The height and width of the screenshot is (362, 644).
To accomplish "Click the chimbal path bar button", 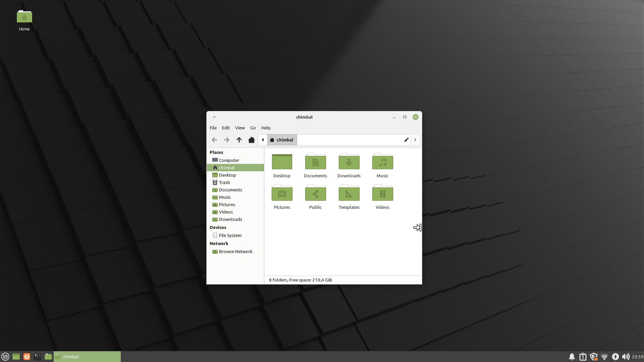I will [x=282, y=140].
